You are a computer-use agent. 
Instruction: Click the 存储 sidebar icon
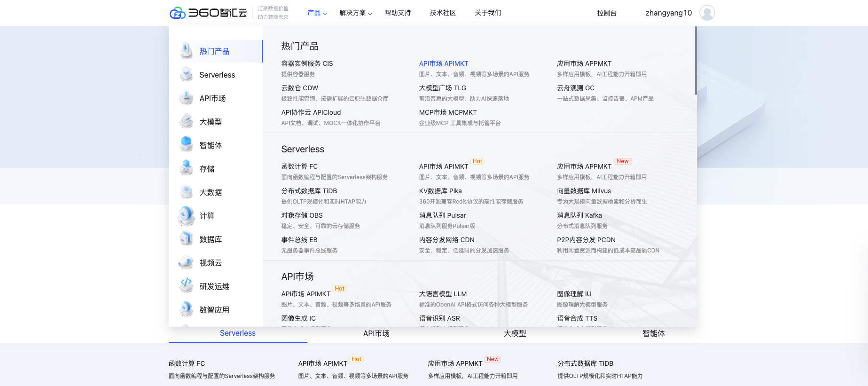pyautogui.click(x=187, y=168)
